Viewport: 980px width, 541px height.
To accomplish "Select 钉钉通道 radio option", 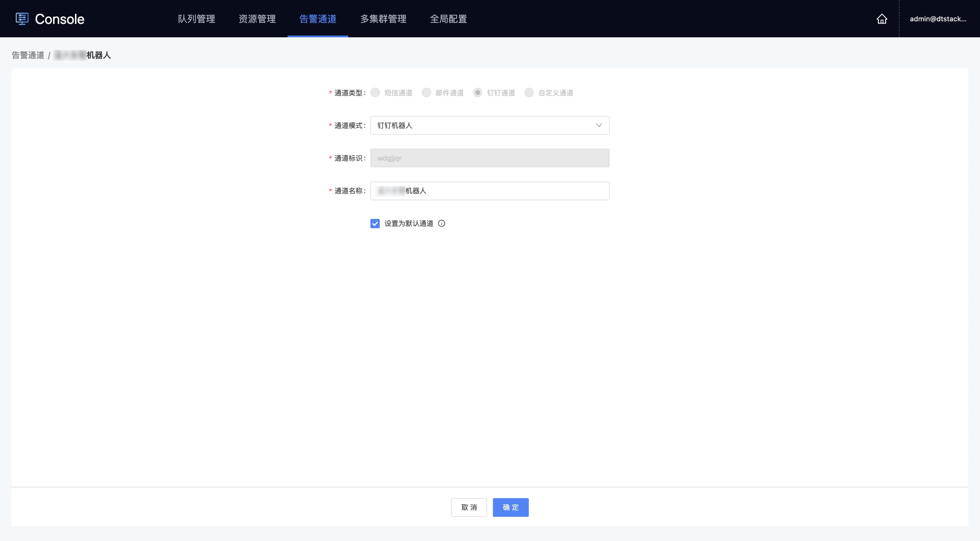I will click(477, 93).
